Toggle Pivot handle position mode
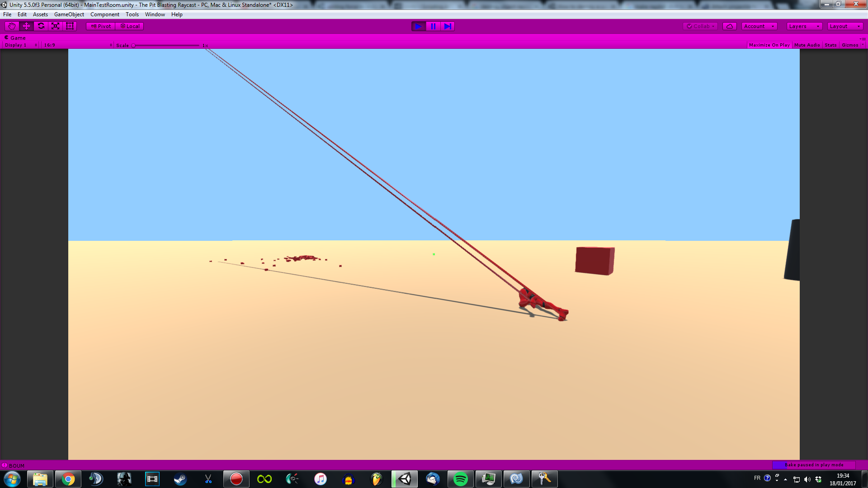This screenshot has width=868, height=488. 101,26
